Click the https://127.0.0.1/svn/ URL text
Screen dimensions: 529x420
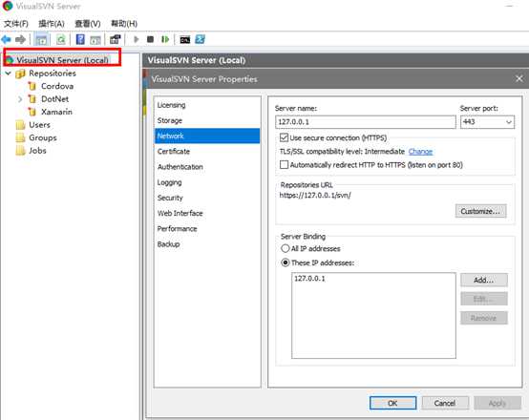315,195
